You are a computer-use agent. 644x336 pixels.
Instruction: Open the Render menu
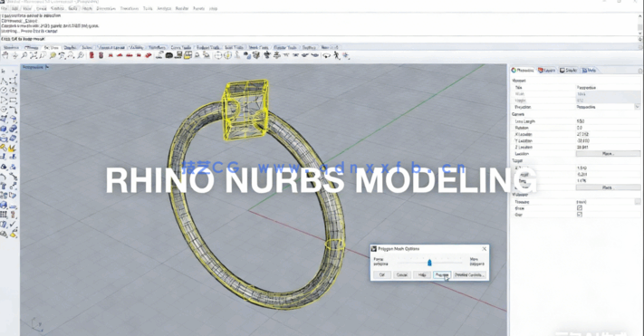pyautogui.click(x=181, y=8)
